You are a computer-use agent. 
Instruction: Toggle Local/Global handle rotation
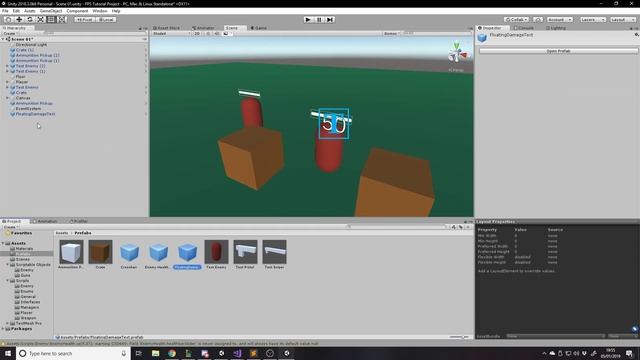pyautogui.click(x=106, y=20)
